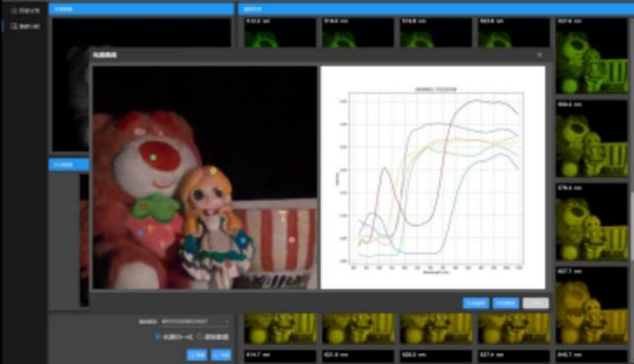Click the first sidebar menu icon
This screenshot has width=634, height=364.
pyautogui.click(x=14, y=11)
